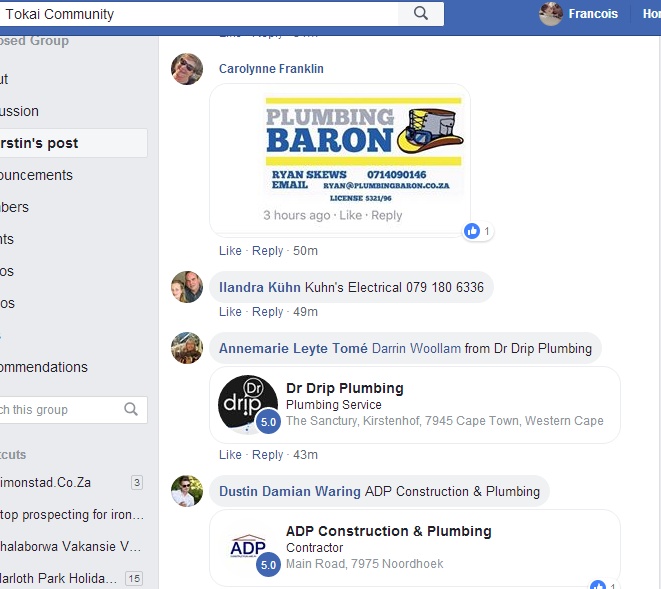Like Ilandra Kühn's Kuhn's Electrical comment
661x589 pixels.
click(230, 312)
